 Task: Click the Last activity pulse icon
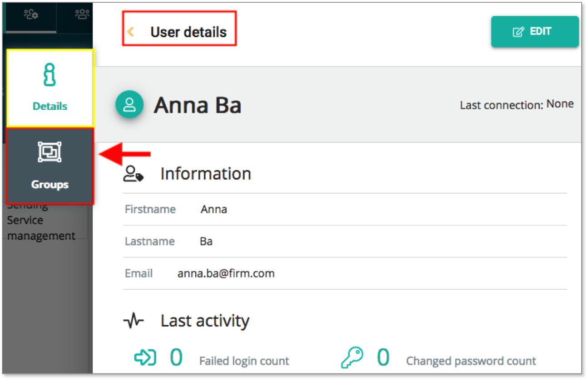click(133, 322)
